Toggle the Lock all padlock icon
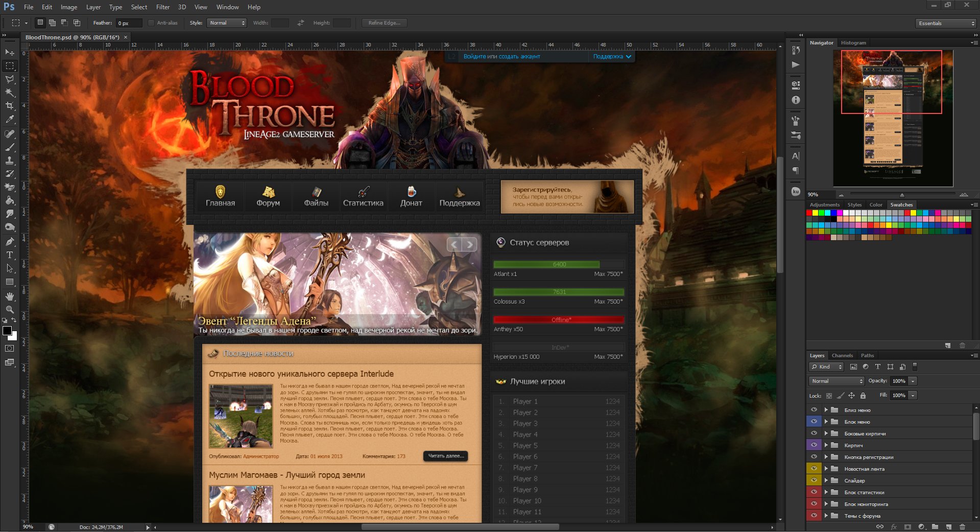 [863, 395]
